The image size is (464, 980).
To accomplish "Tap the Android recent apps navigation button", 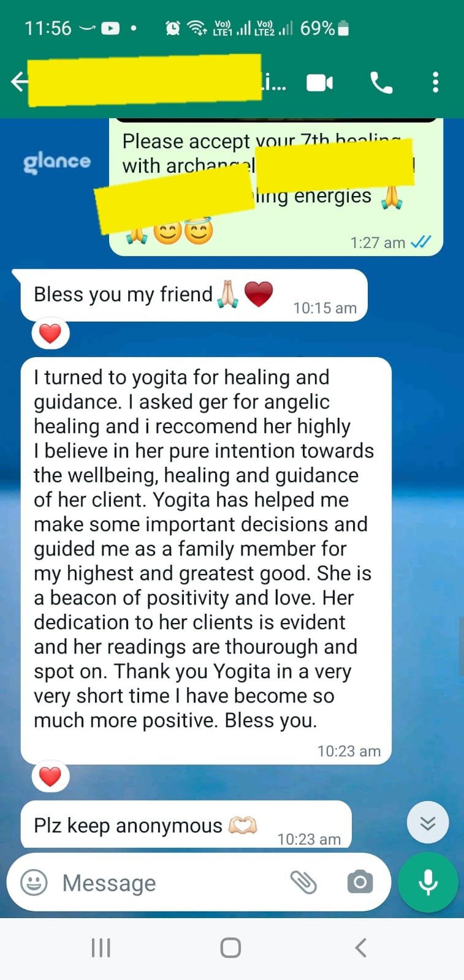I will 101,948.
